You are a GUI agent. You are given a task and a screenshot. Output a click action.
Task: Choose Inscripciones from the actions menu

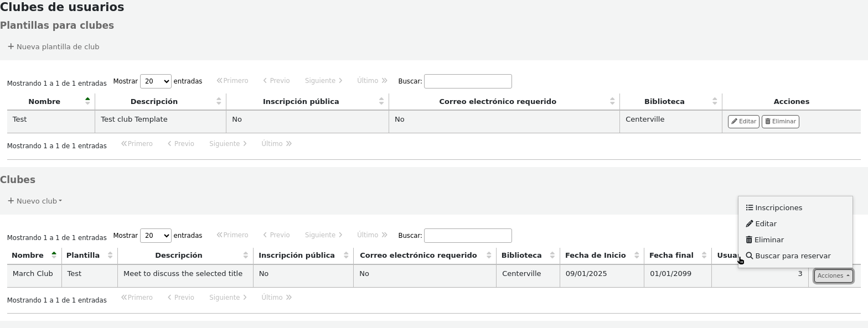coord(778,208)
